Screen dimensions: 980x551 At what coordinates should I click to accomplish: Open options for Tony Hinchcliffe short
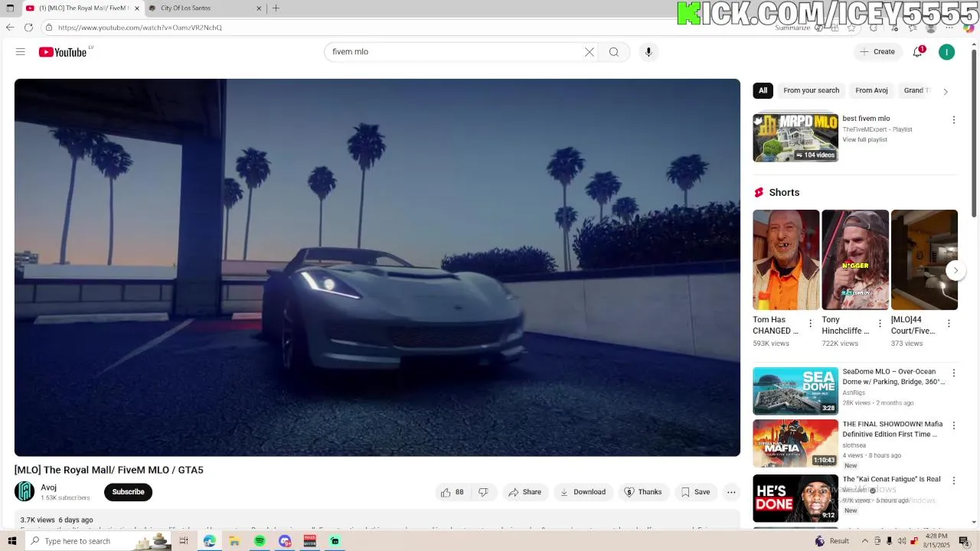(x=880, y=324)
